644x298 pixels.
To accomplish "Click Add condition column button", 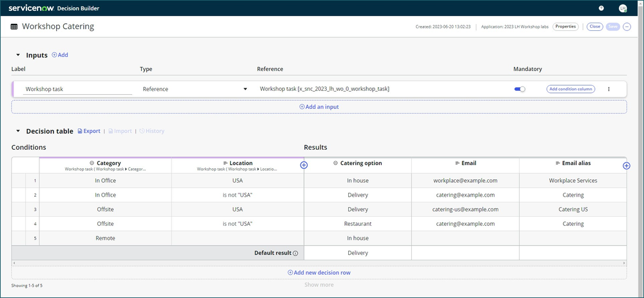I will point(571,89).
